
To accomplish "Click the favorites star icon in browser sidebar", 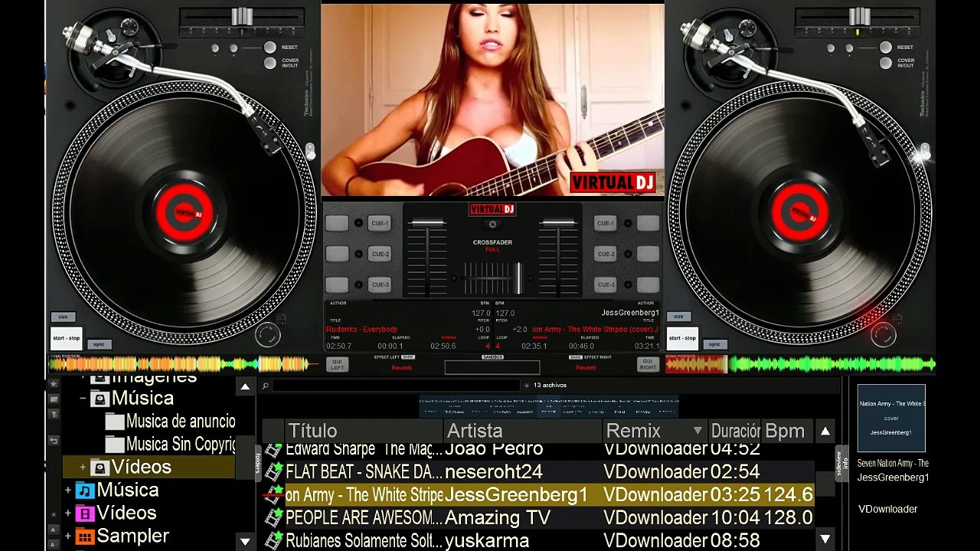I will click(54, 384).
